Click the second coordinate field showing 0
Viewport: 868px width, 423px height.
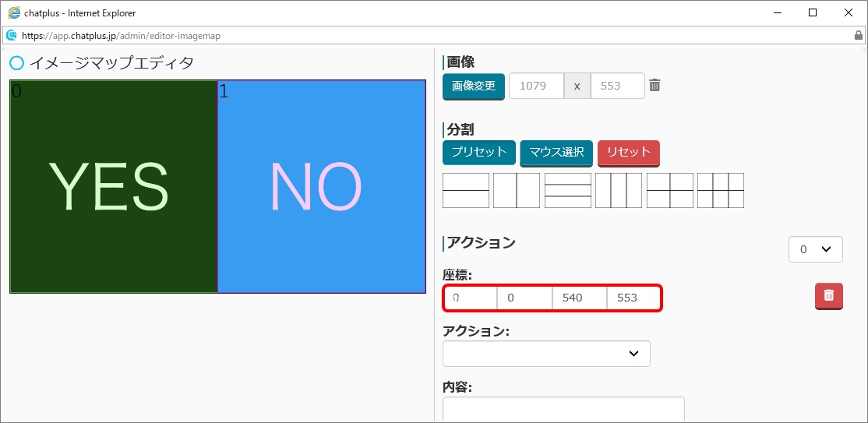point(524,298)
